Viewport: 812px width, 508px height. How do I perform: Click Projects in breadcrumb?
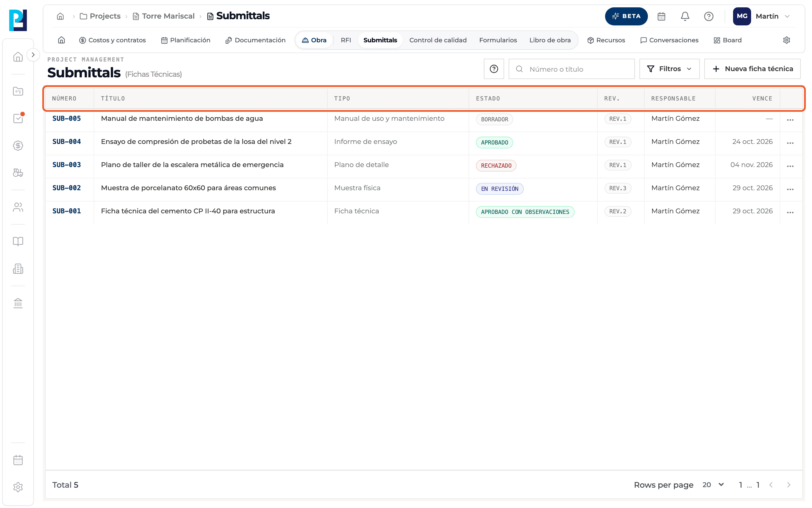click(100, 16)
